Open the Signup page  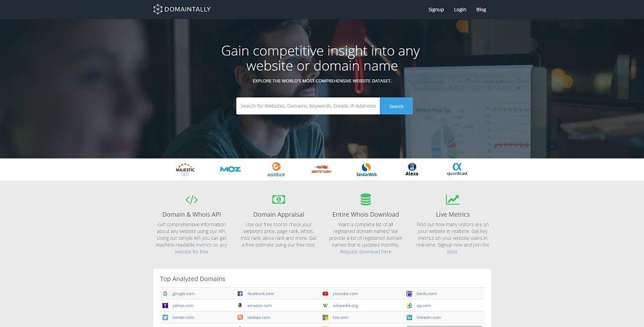click(x=436, y=10)
